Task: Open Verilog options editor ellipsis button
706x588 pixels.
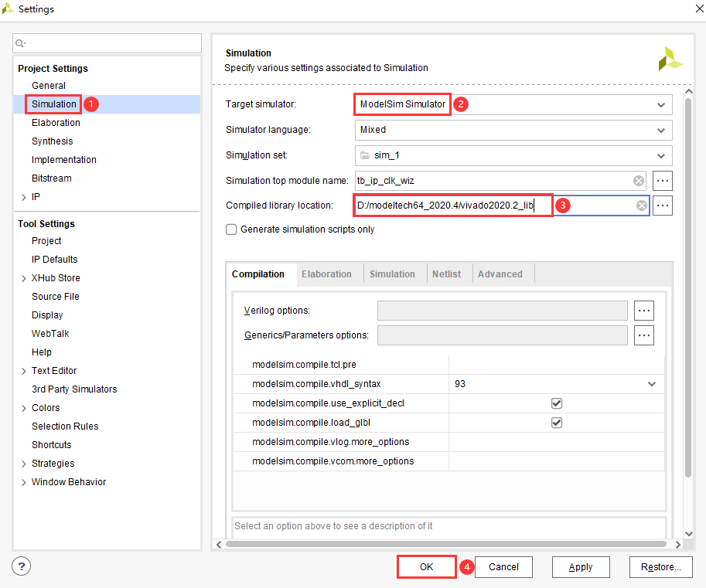Action: [644, 311]
